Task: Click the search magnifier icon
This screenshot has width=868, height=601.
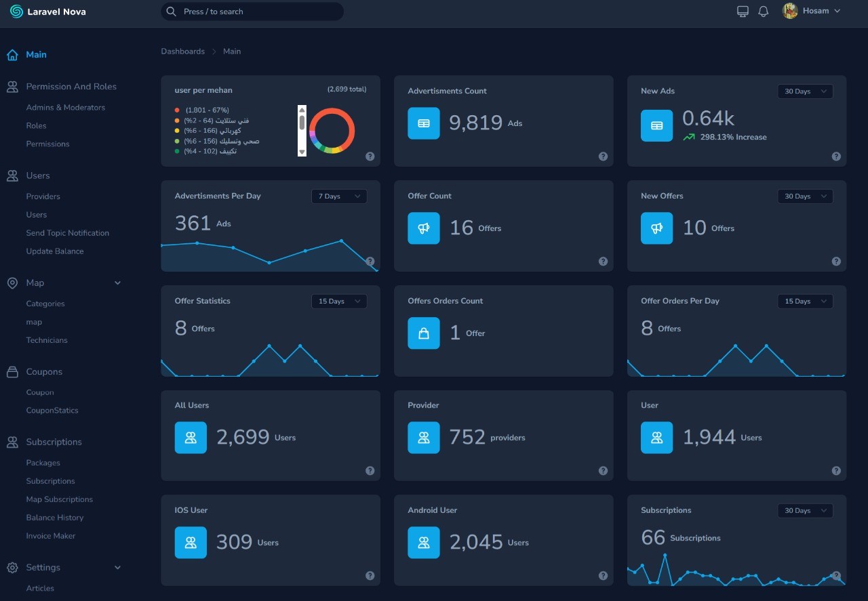Action: click(171, 12)
